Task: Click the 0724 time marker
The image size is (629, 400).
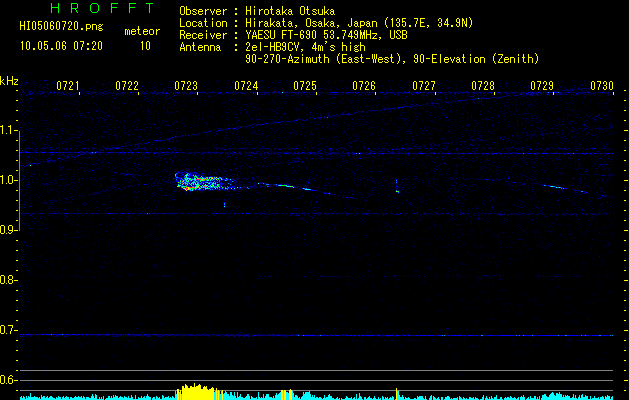Action: (246, 86)
